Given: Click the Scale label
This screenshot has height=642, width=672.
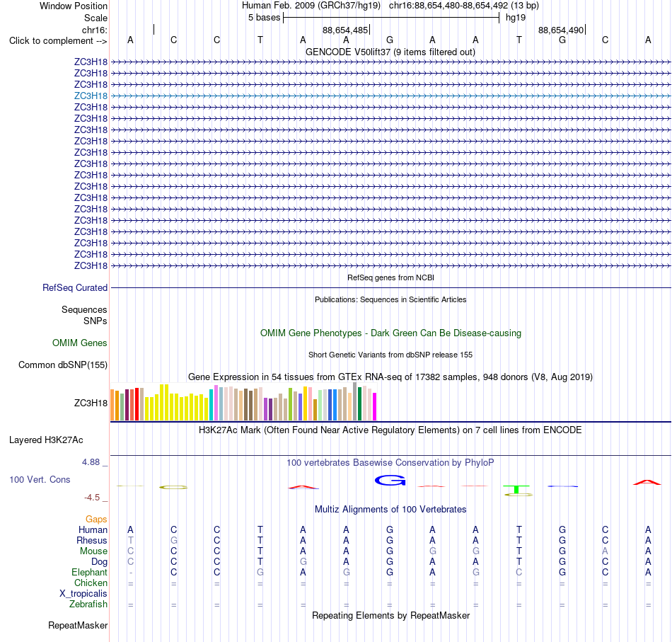Looking at the screenshot, I should 95,18.
